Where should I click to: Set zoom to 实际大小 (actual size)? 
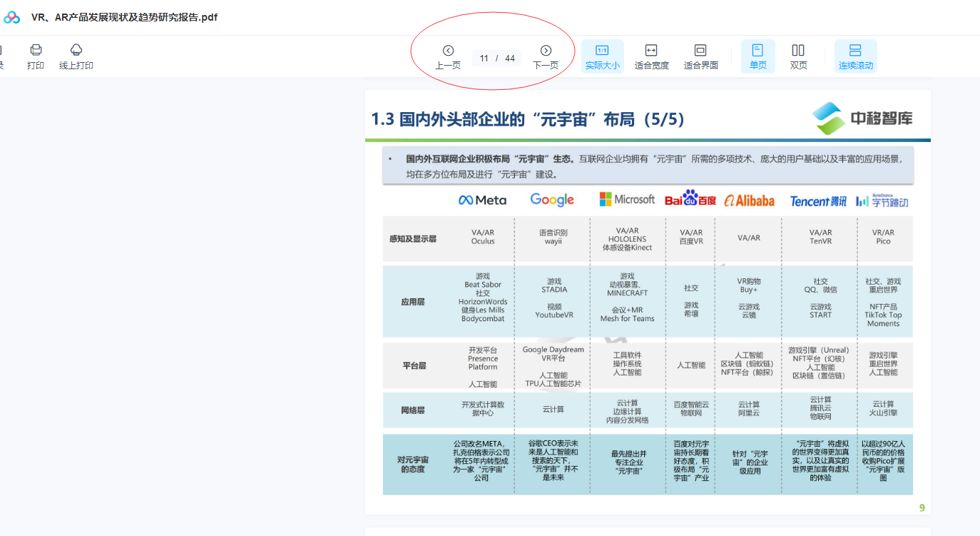click(x=602, y=56)
